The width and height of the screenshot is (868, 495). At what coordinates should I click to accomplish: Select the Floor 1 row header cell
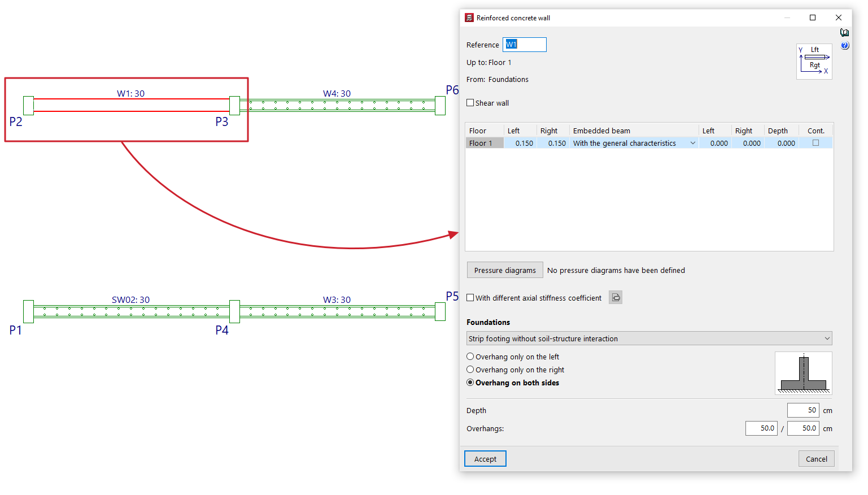[x=485, y=143]
